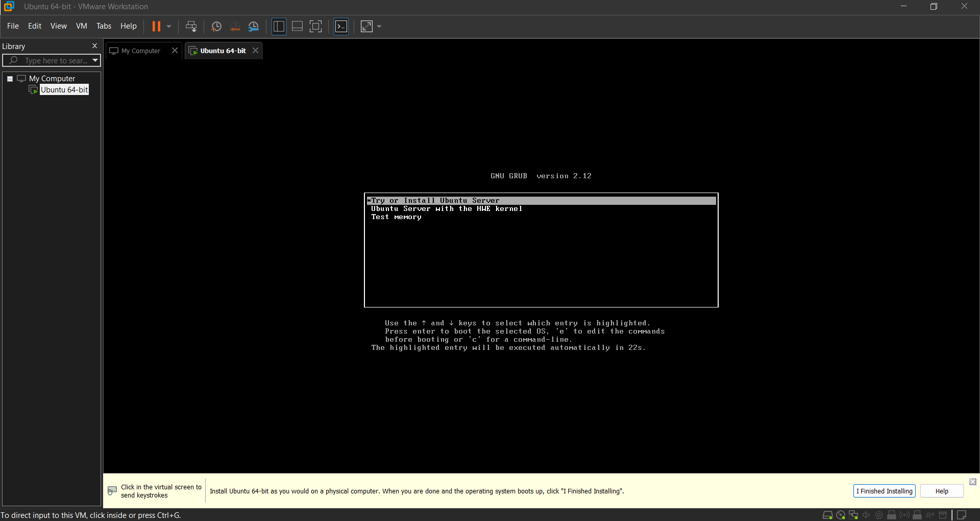Open the VM menu

click(x=81, y=26)
